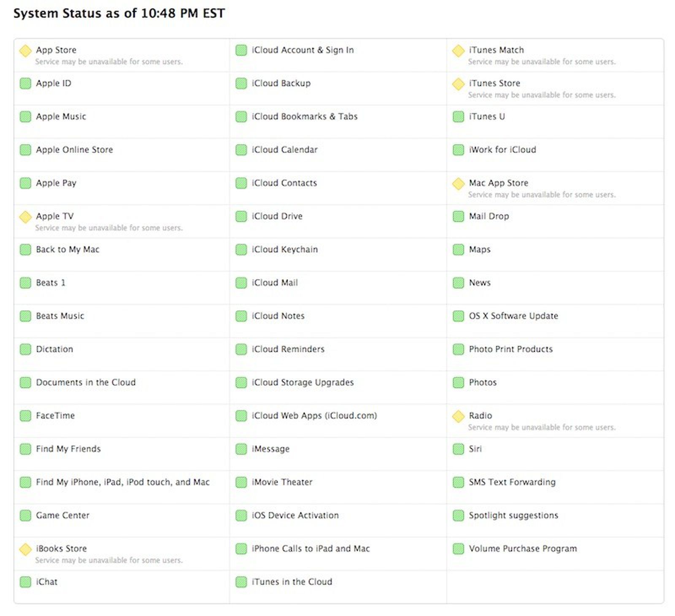The width and height of the screenshot is (675, 616).
Task: Select the OS X Software Update entry
Action: point(513,316)
